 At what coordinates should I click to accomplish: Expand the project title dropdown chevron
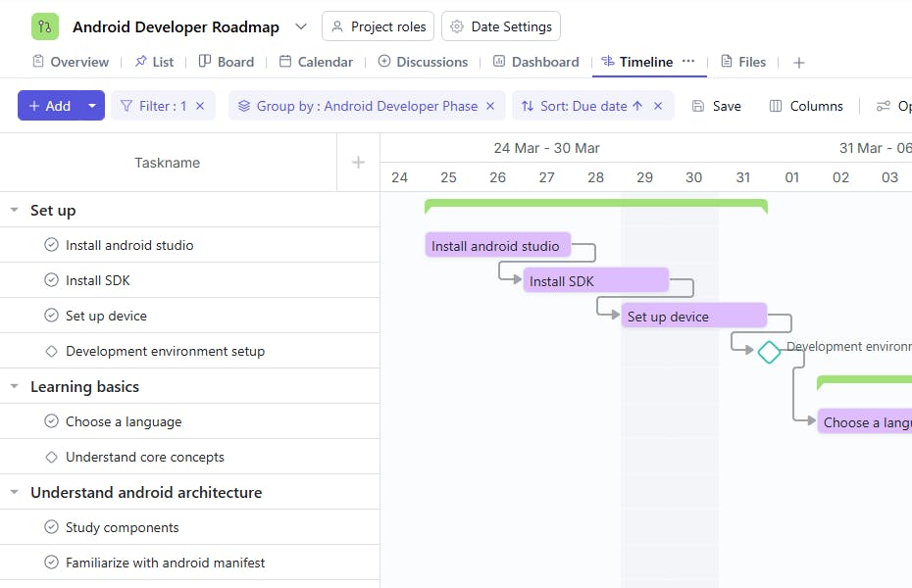301,26
